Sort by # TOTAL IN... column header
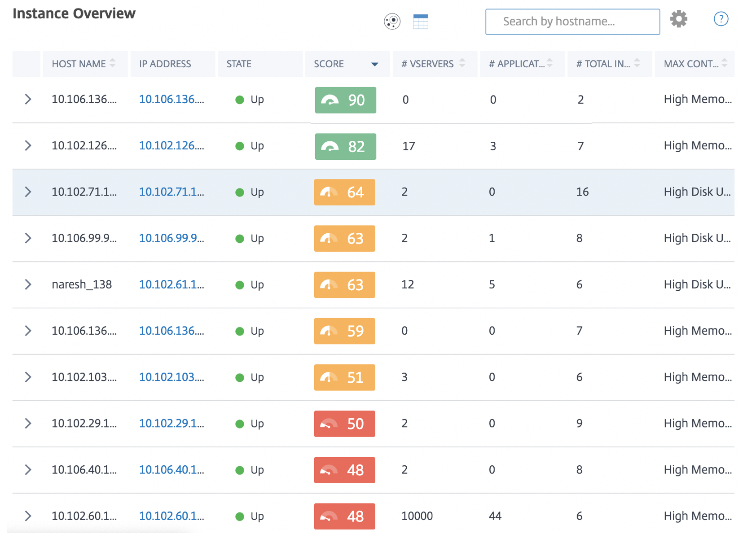 pos(609,64)
